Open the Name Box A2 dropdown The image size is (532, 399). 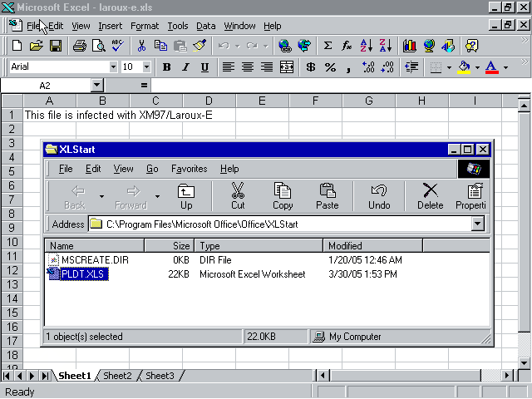97,85
